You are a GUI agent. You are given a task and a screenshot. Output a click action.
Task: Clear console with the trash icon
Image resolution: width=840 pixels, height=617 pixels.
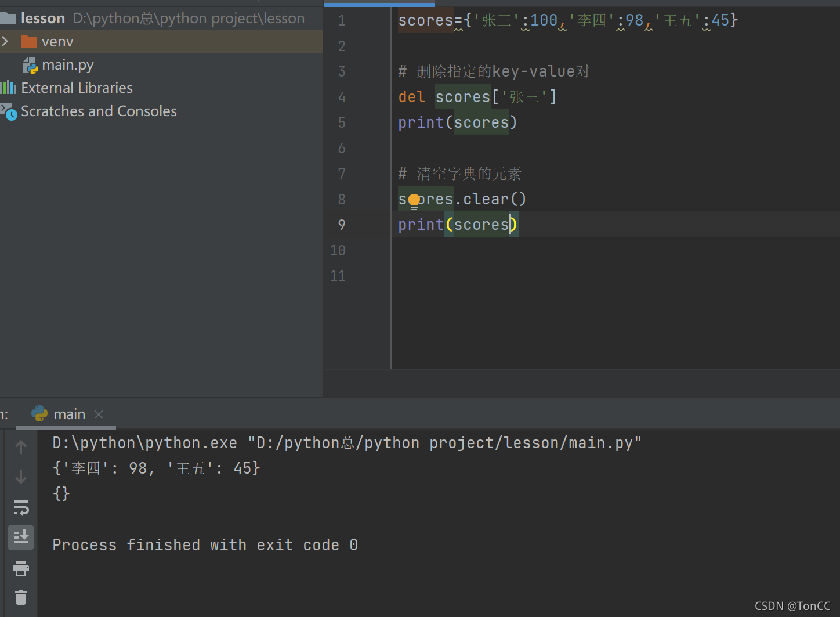click(x=21, y=597)
